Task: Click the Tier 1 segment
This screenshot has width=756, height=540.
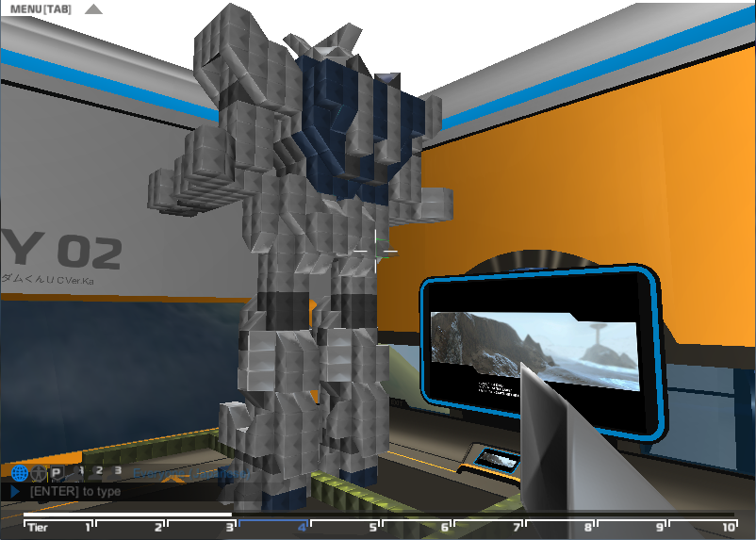Action: click(x=58, y=527)
